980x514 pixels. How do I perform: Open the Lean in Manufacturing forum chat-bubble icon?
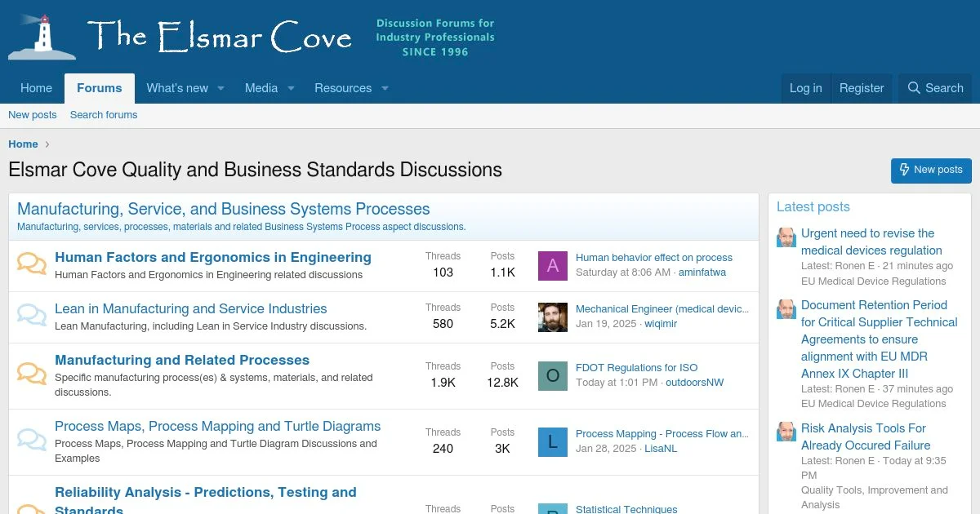(32, 316)
